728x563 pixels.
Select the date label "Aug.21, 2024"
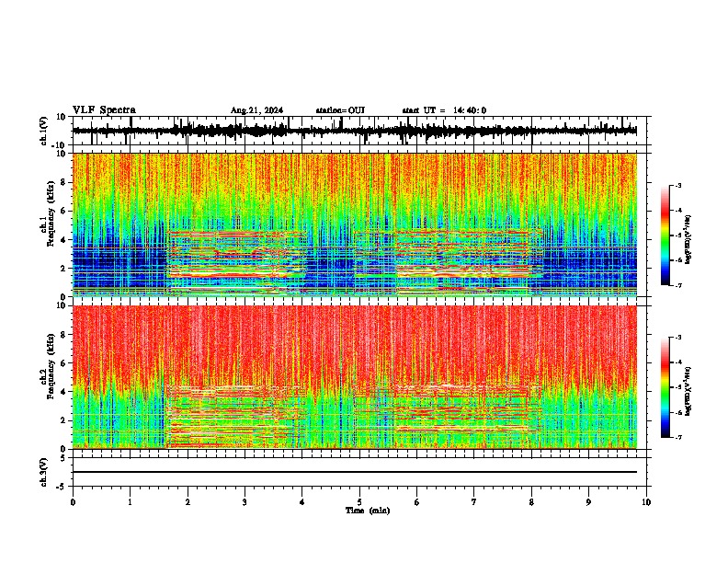click(256, 110)
